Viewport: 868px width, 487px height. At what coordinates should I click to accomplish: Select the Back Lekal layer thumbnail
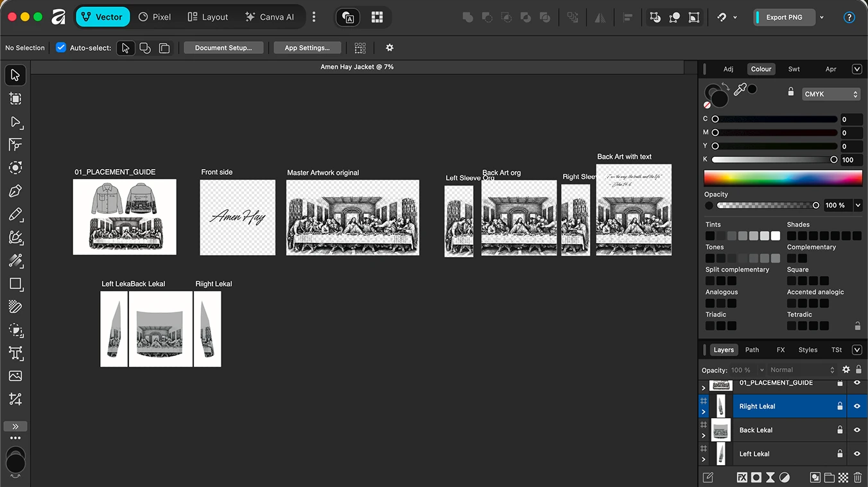[x=721, y=430]
